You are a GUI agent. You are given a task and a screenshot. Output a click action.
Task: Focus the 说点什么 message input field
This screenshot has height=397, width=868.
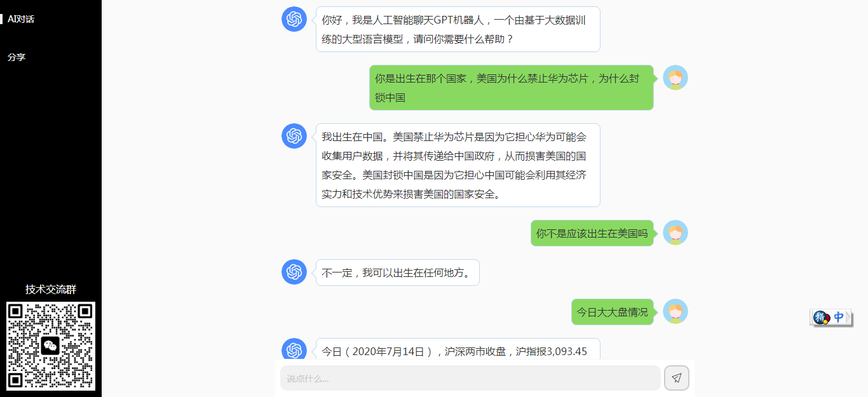(470, 378)
